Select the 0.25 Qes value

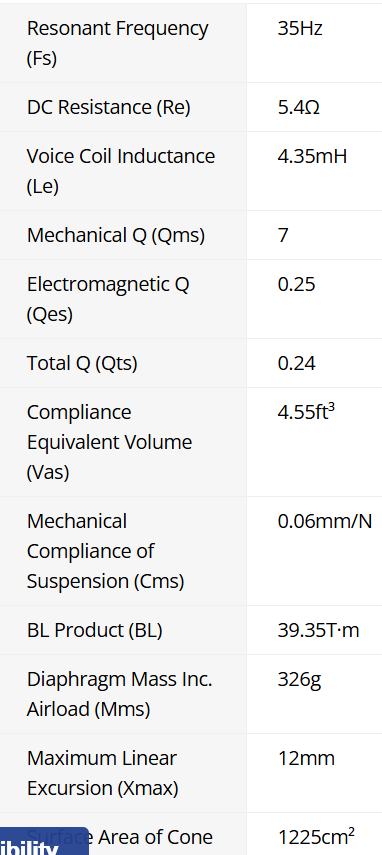coord(296,285)
